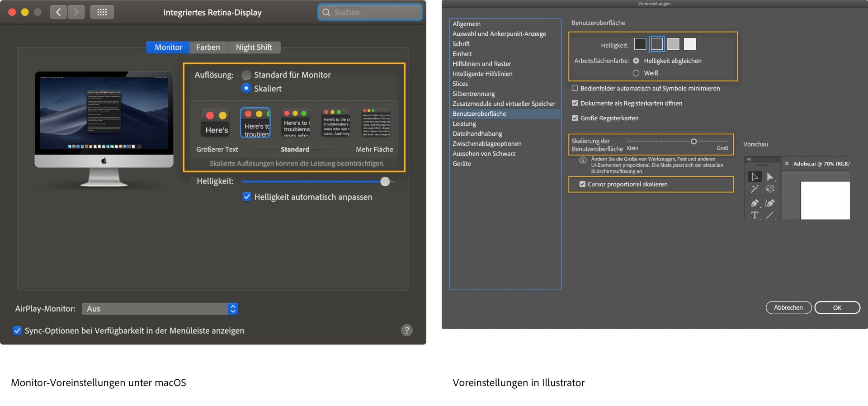Switch to the Farben tab
Screen dimensions: 868x406
point(208,47)
